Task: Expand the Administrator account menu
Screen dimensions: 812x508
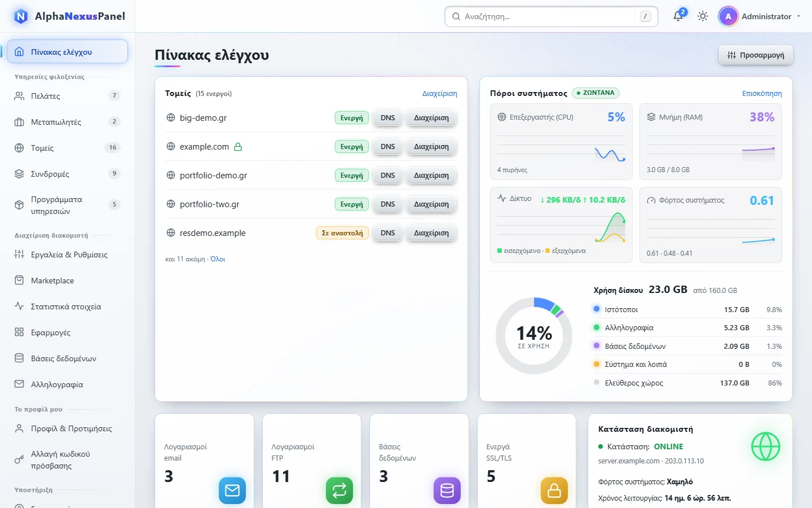Action: coord(760,16)
